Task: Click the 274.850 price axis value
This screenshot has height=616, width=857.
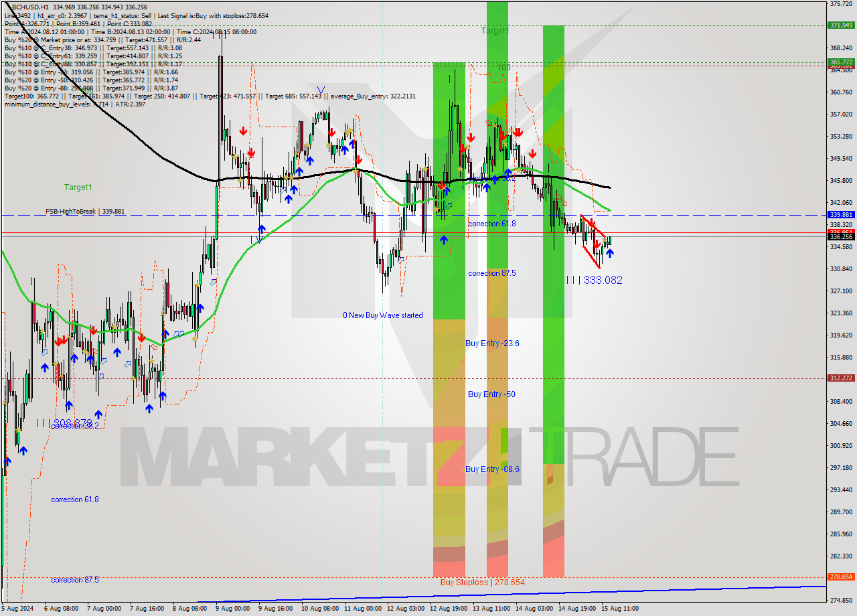Action: click(x=841, y=600)
